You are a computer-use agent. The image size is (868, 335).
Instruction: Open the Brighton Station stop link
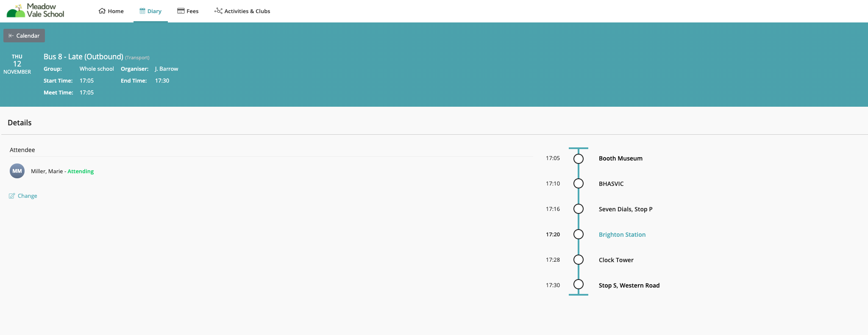coord(622,235)
